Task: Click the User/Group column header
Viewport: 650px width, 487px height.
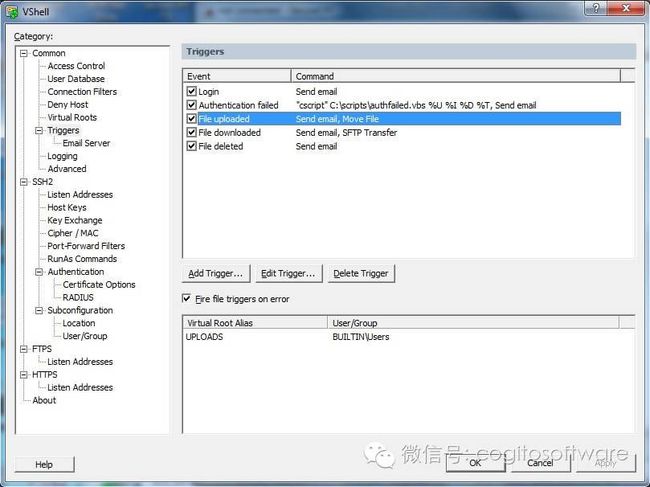Action: [x=473, y=322]
